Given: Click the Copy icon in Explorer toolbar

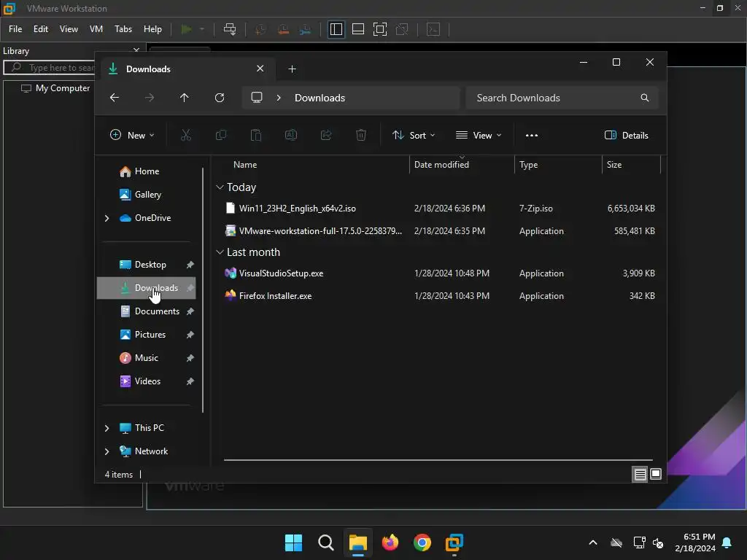Looking at the screenshot, I should click(220, 135).
